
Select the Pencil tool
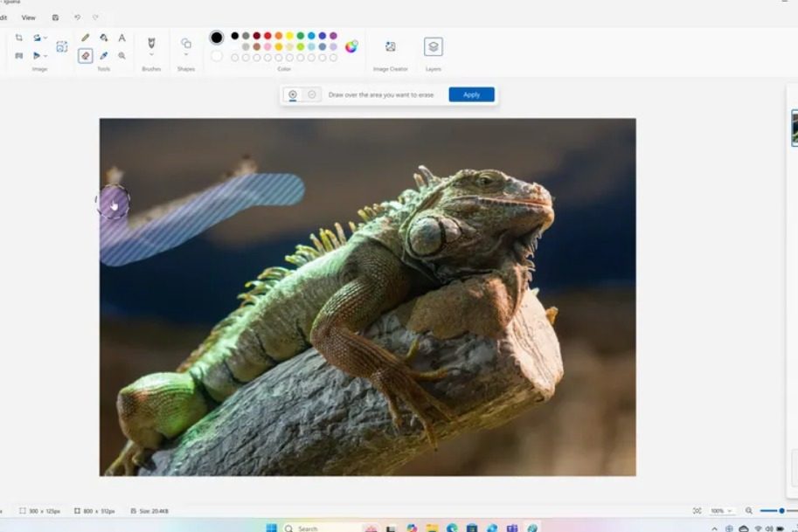pyautogui.click(x=85, y=38)
